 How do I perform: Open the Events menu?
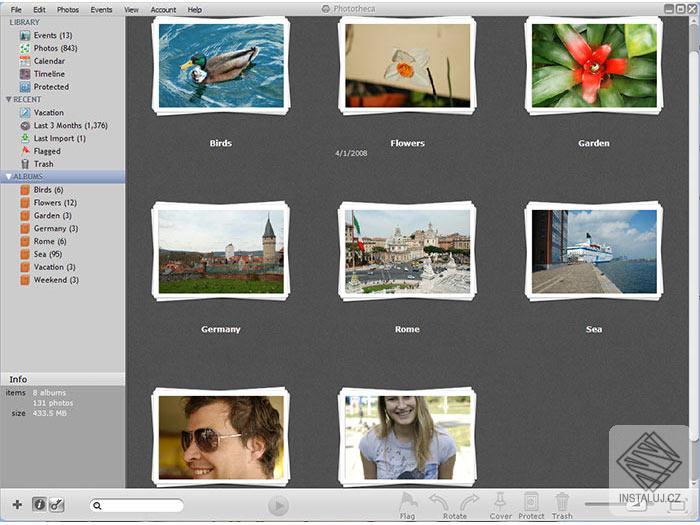click(x=101, y=9)
